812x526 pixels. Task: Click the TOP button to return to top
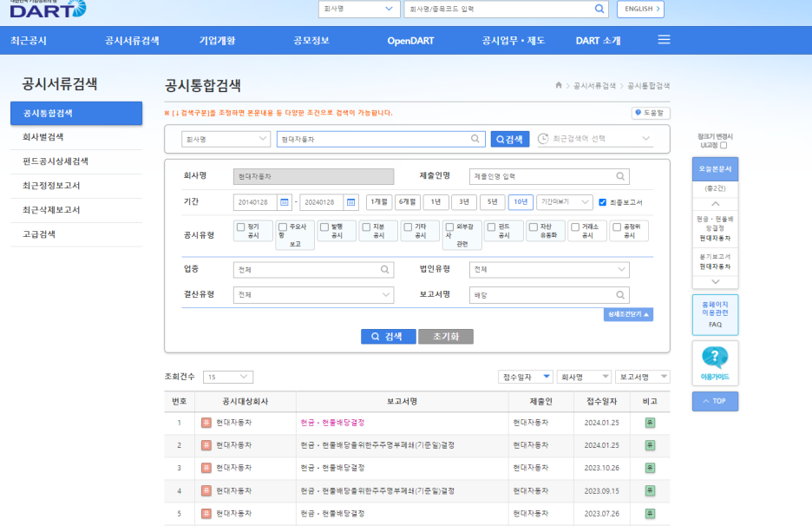pos(715,401)
